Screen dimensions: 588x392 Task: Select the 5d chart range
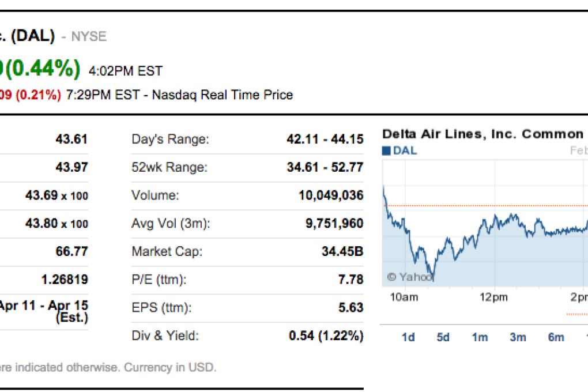[x=443, y=337]
